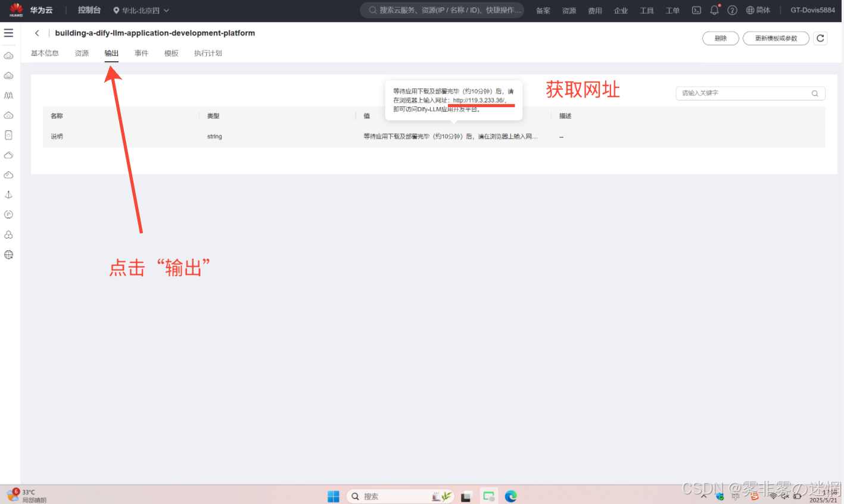Click the 华为云 brand text

pyautogui.click(x=42, y=10)
